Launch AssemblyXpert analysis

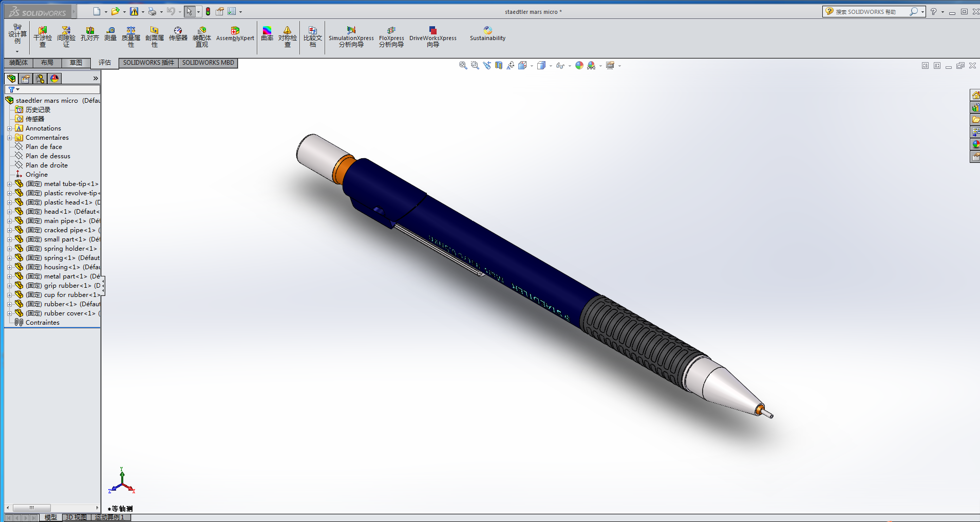click(235, 34)
